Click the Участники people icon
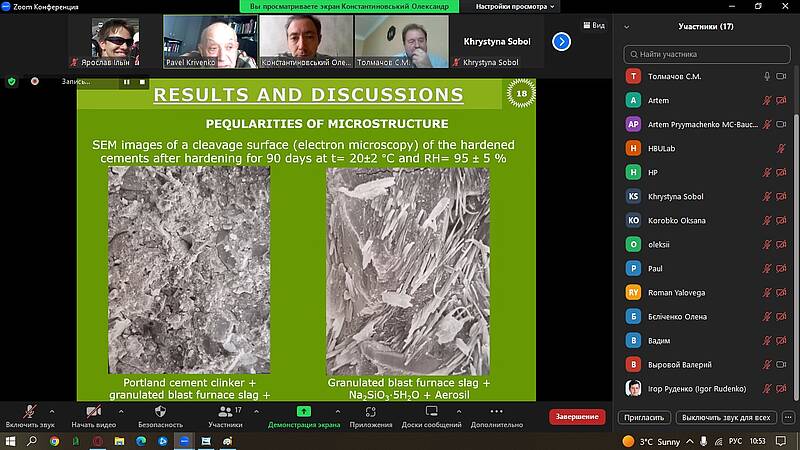The image size is (800, 450). coord(224,411)
